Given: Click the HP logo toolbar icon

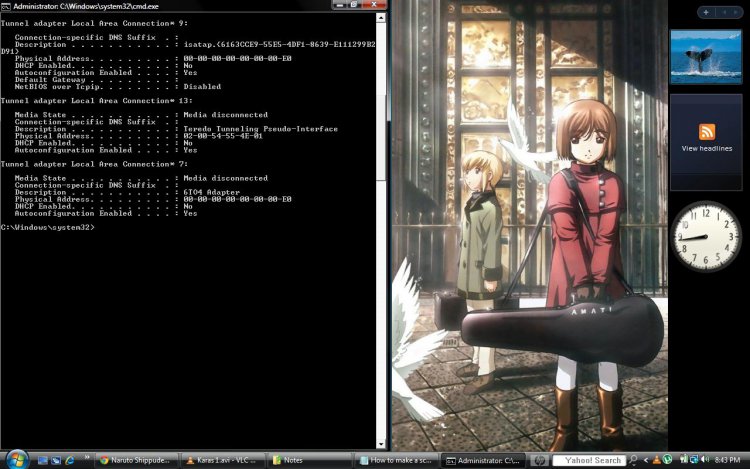Looking at the screenshot, I should pyautogui.click(x=540, y=460).
